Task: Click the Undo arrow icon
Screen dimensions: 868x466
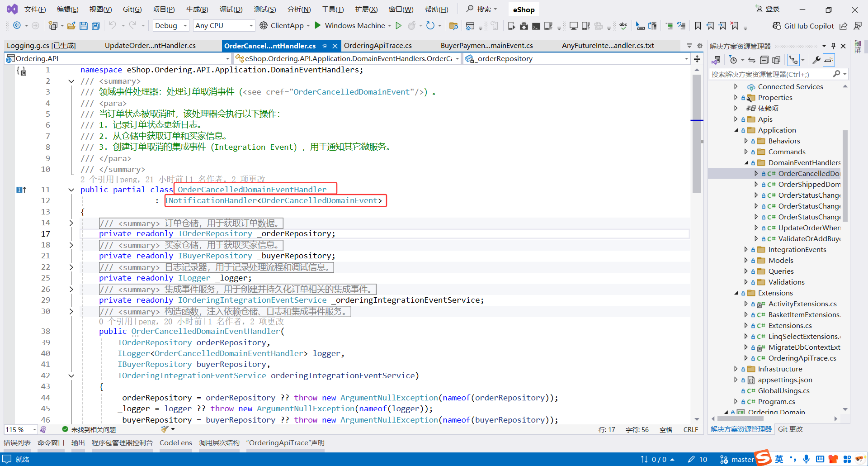Action: tap(112, 26)
